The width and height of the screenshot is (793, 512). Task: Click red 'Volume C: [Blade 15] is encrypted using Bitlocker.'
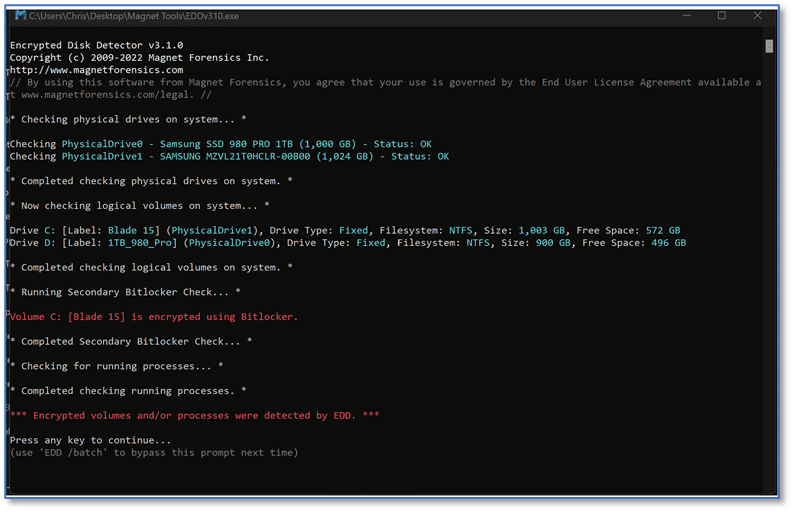[x=154, y=317]
